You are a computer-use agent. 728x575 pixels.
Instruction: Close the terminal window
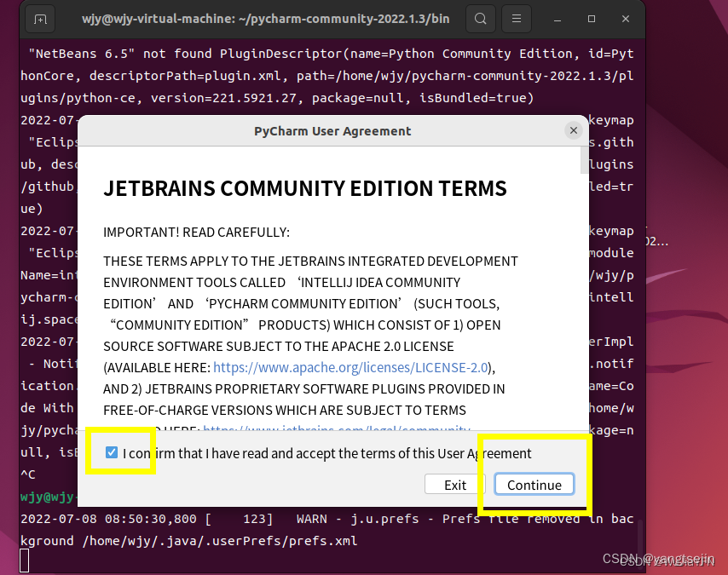(x=626, y=19)
